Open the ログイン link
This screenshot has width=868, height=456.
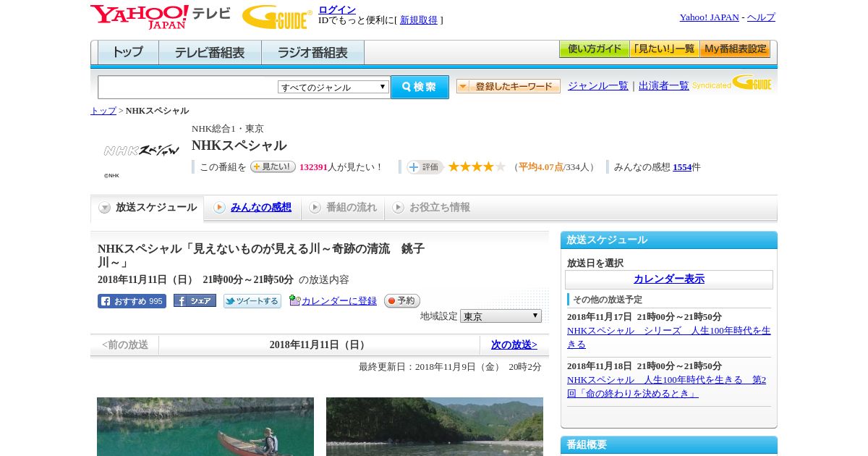(337, 9)
